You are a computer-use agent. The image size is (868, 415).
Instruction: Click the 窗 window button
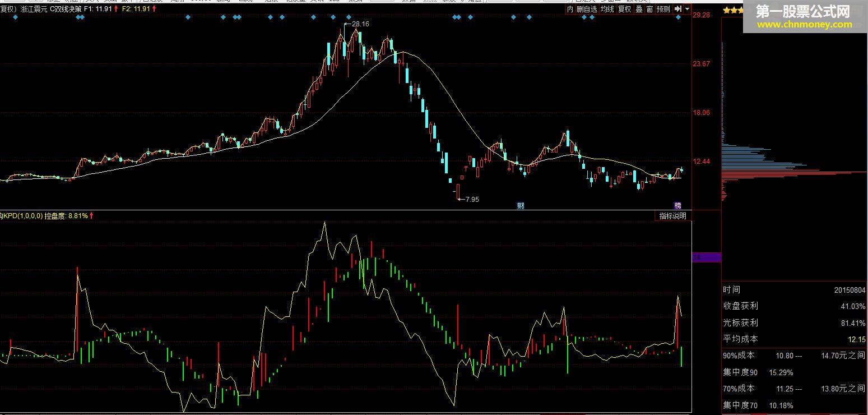(649, 9)
